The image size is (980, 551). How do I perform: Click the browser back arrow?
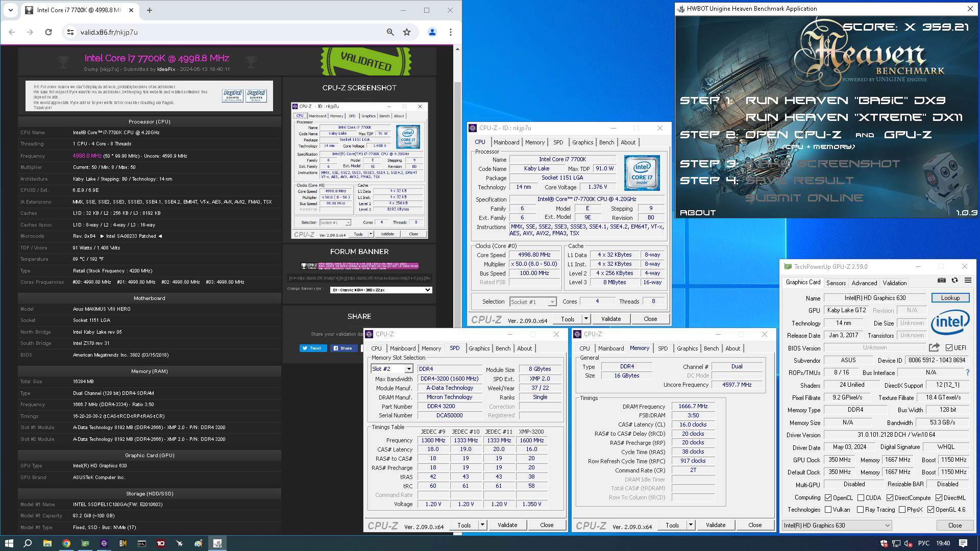[x=12, y=32]
